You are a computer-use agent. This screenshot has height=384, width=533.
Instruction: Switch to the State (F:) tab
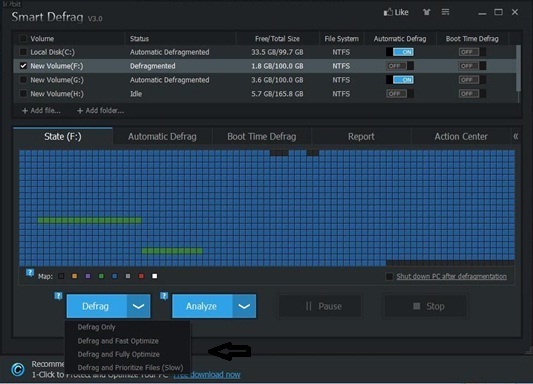coord(63,136)
